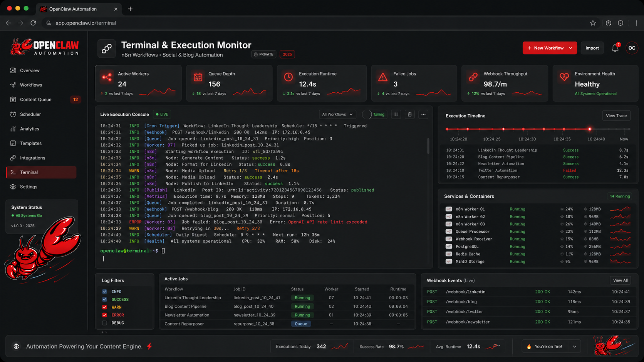The width and height of the screenshot is (644, 362).
Task: Pause the Live Execution Console output
Action: [x=396, y=114]
